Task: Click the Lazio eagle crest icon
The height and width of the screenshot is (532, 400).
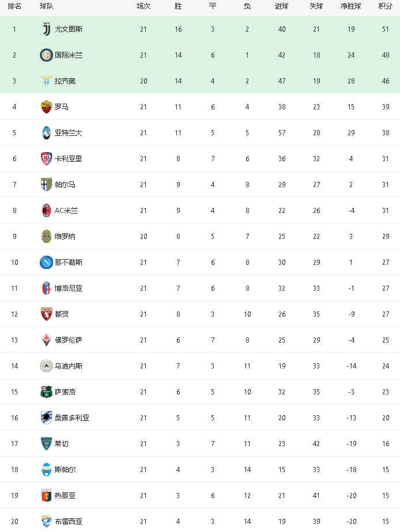Action: 46,81
